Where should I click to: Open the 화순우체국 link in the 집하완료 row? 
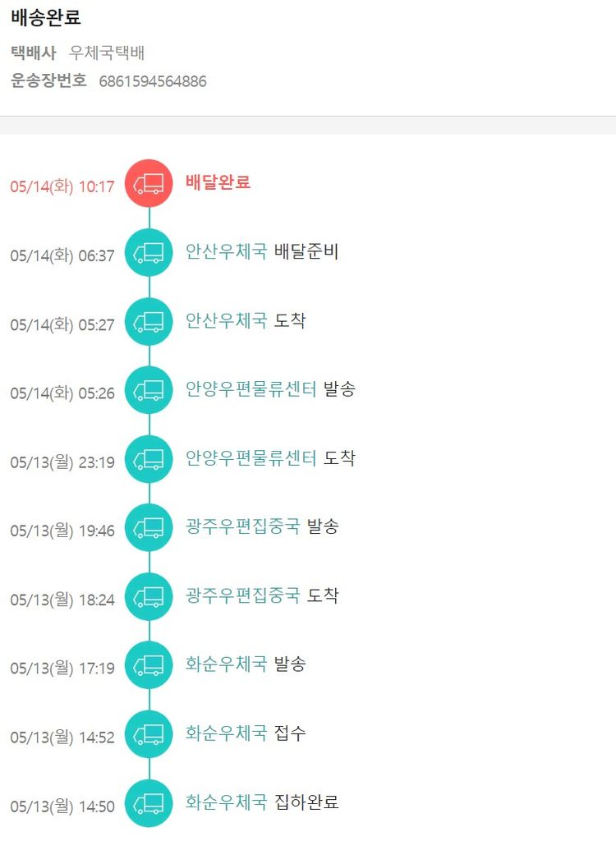(x=226, y=802)
